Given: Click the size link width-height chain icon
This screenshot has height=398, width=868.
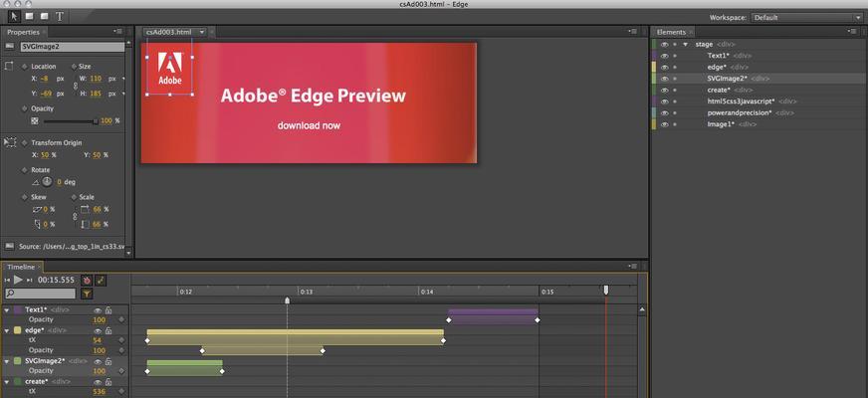Looking at the screenshot, I should (76, 87).
